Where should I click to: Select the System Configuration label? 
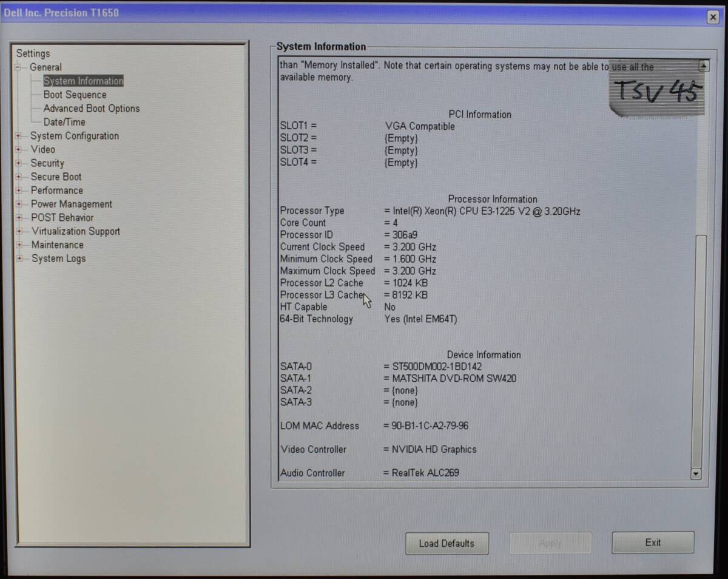coord(75,136)
